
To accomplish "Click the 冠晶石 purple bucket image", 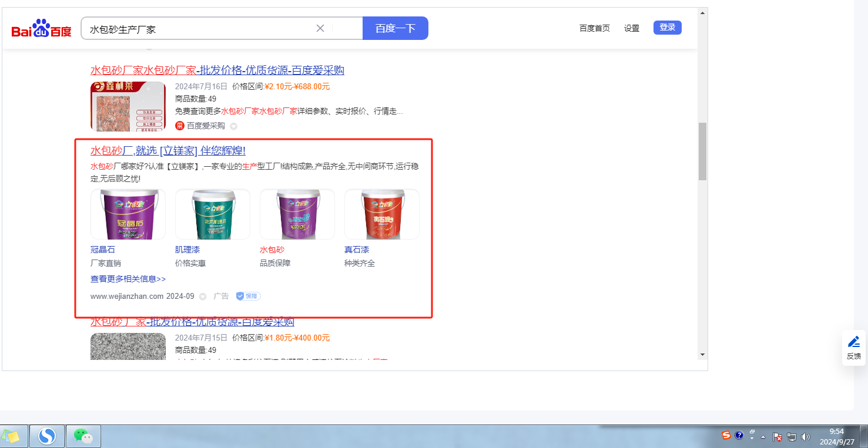I will point(128,214).
